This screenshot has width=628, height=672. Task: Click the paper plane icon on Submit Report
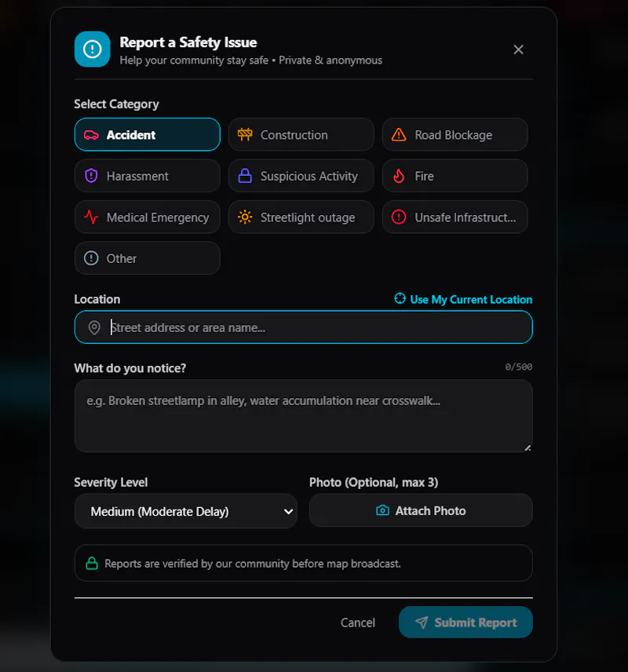(422, 623)
